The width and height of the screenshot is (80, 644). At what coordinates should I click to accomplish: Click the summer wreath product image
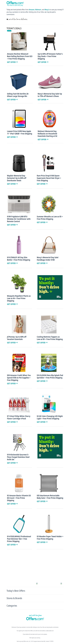tap(49, 204)
